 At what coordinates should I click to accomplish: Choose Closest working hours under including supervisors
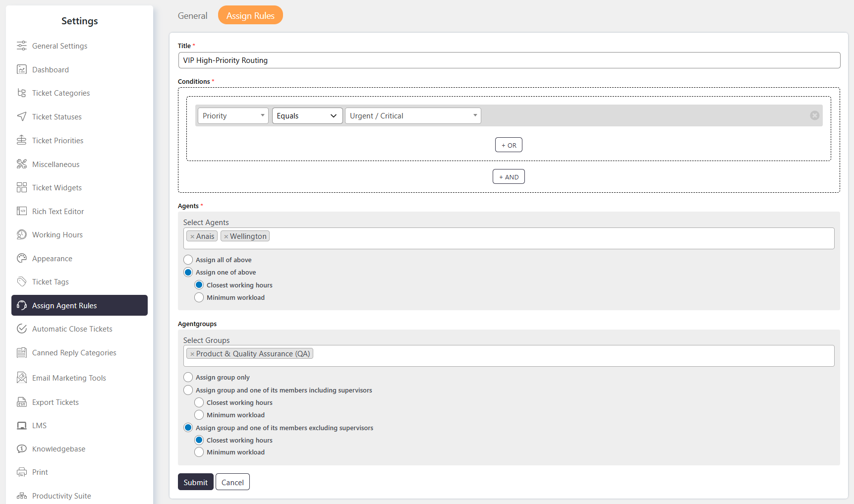[199, 402]
